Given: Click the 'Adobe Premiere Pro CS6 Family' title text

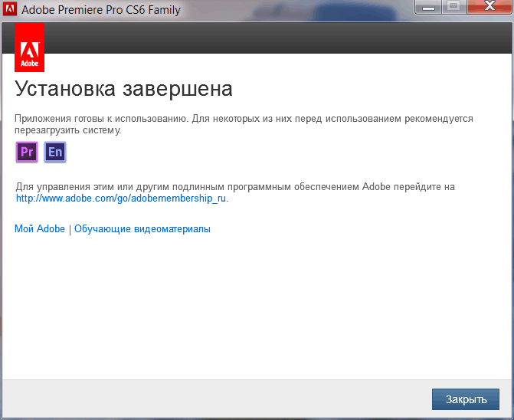Looking at the screenshot, I should [101, 10].
